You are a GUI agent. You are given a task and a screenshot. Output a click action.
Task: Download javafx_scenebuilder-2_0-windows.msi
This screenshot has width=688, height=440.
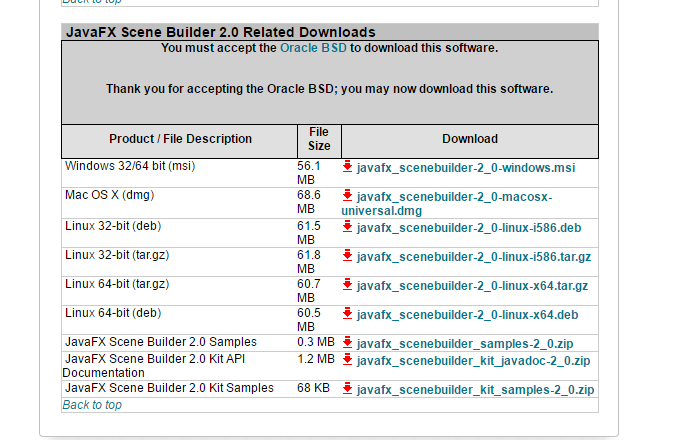tap(466, 168)
